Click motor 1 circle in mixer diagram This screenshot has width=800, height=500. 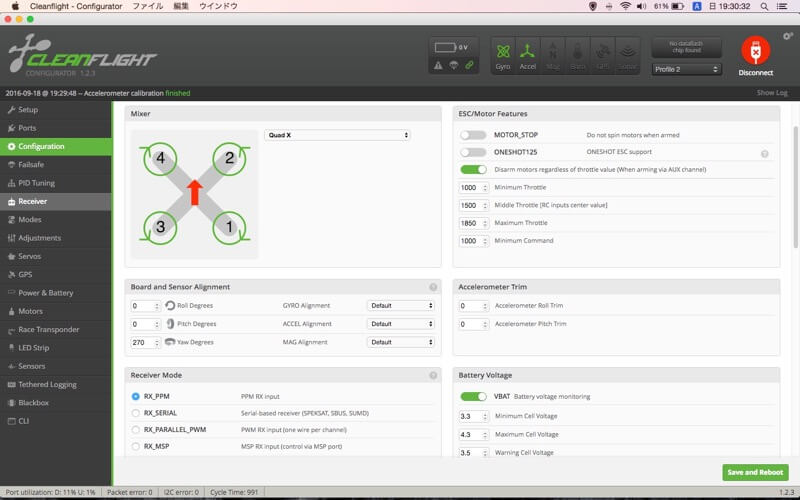tap(229, 228)
